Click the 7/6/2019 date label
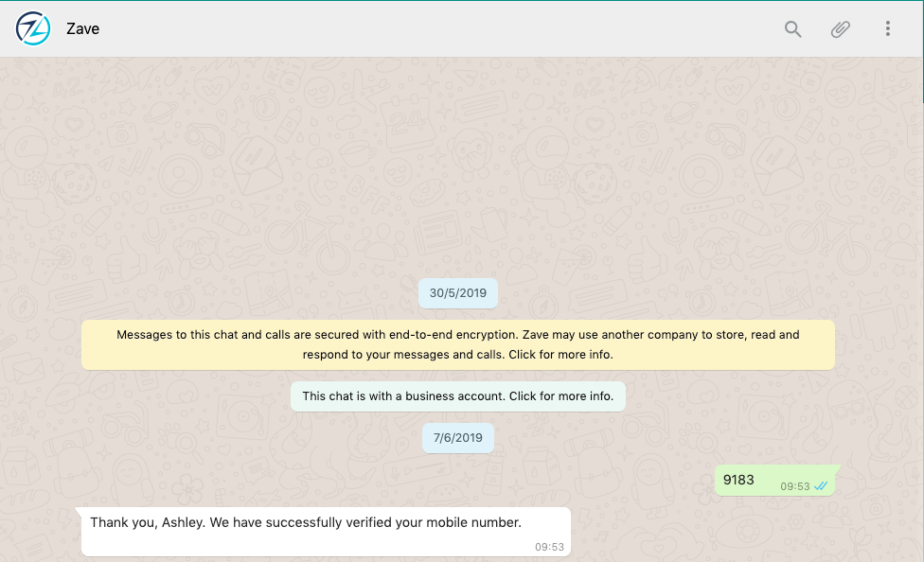The image size is (924, 562). (x=458, y=438)
